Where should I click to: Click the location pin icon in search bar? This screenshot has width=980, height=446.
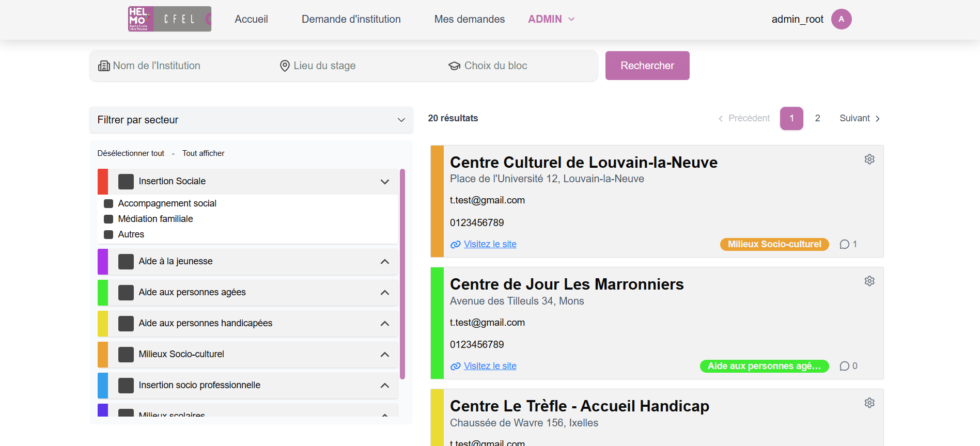[x=285, y=66]
